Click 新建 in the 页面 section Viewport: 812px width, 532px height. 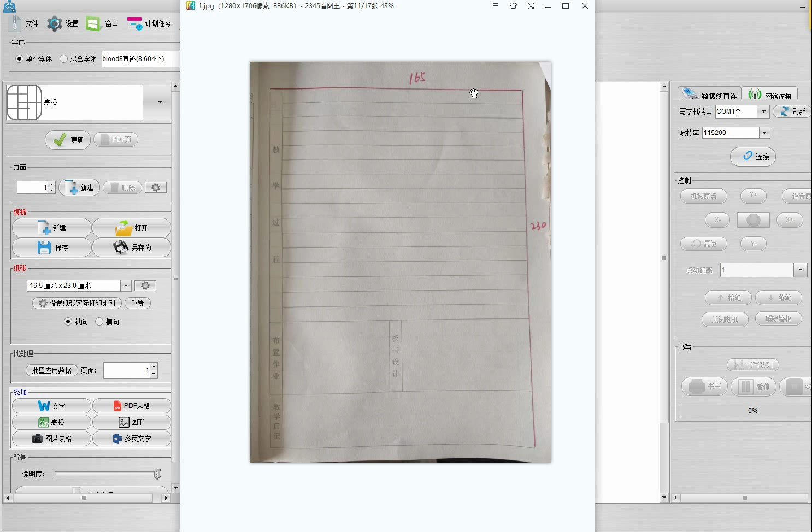click(x=79, y=187)
